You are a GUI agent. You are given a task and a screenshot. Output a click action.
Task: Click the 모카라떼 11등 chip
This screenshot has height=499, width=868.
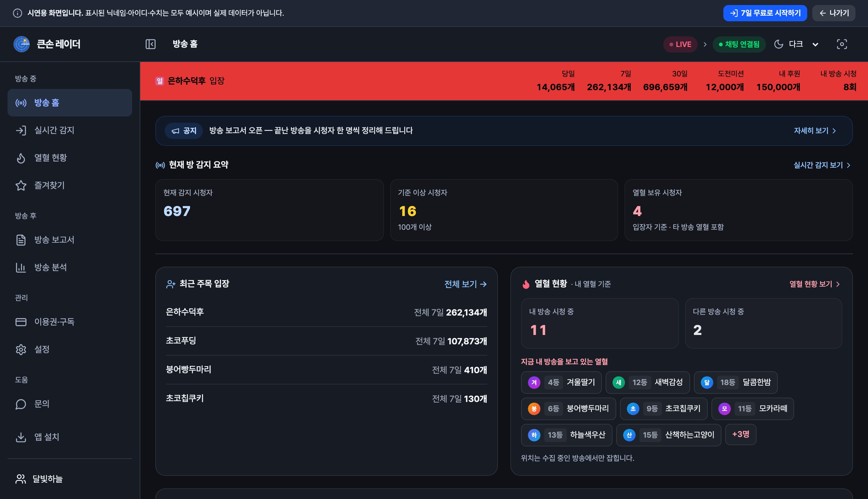(752, 409)
